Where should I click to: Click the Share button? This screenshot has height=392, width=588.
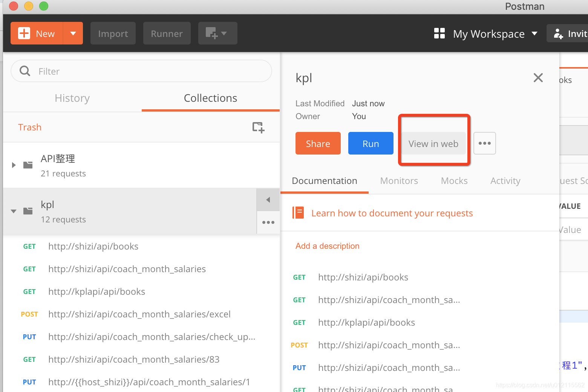click(x=318, y=143)
